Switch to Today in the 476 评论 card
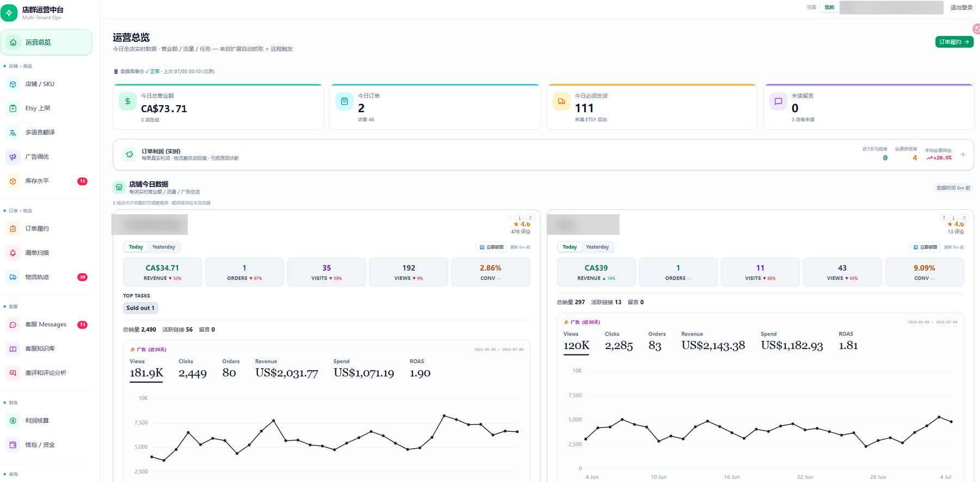This screenshot has width=980, height=482. 136,247
